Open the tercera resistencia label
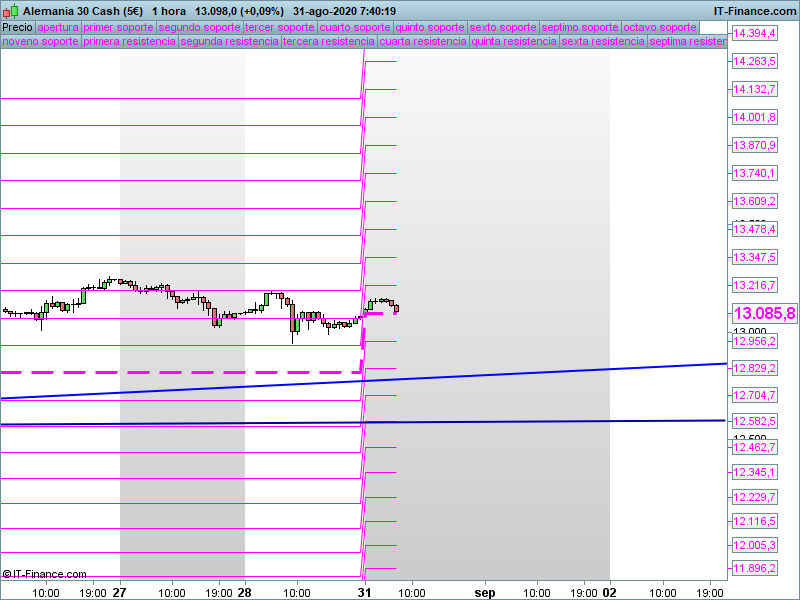 329,41
